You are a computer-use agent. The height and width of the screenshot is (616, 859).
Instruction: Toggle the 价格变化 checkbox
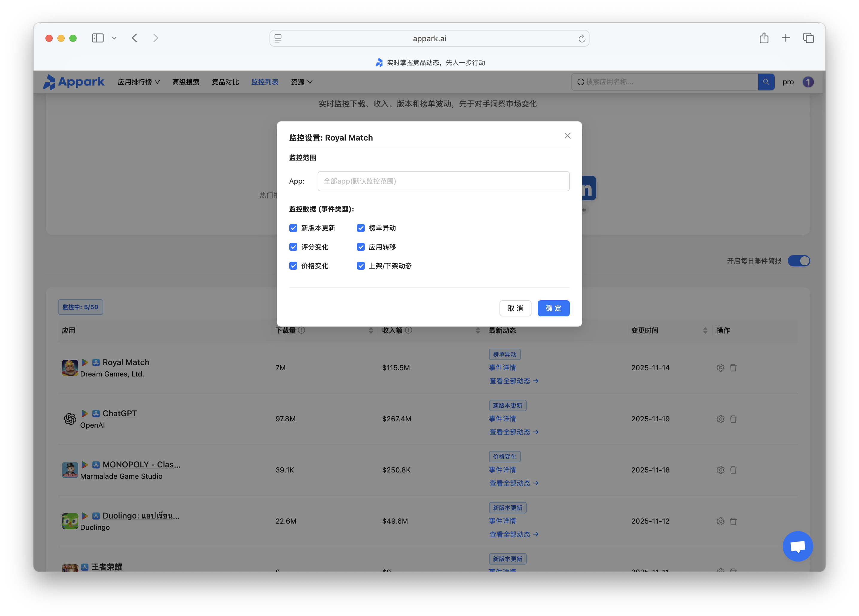point(293,266)
